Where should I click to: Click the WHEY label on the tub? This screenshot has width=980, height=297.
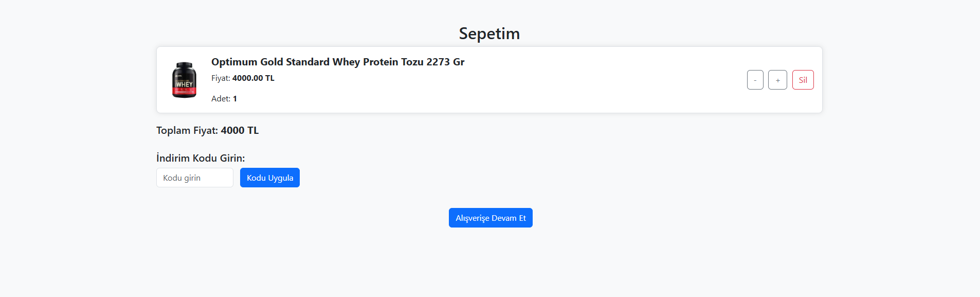(x=184, y=84)
